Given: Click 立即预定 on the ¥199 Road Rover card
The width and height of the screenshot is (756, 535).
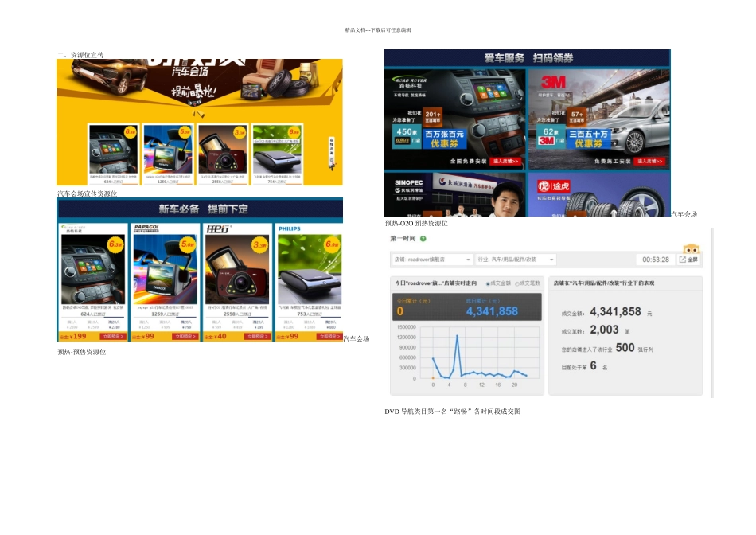Looking at the screenshot, I should pyautogui.click(x=113, y=336).
